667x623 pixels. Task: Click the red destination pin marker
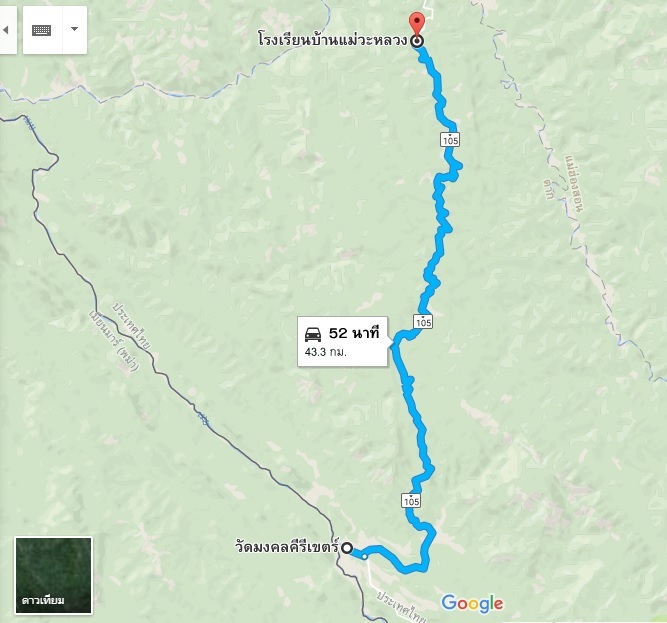[x=416, y=24]
